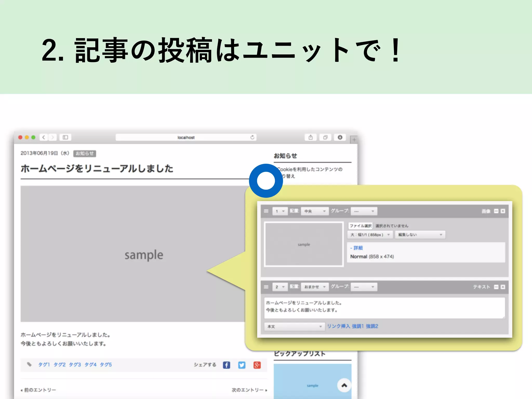Add a new Safari tab
This screenshot has height=399, width=532.
(x=354, y=140)
